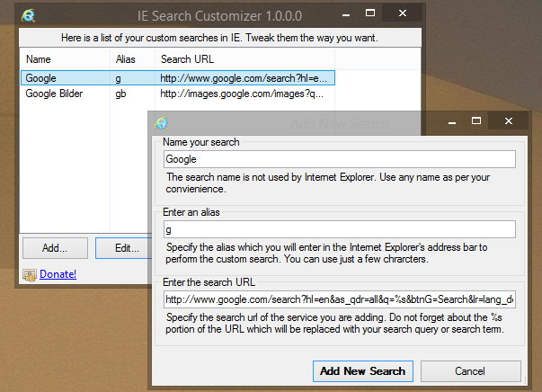Click alias 'g' cell in Google row

(x=119, y=78)
